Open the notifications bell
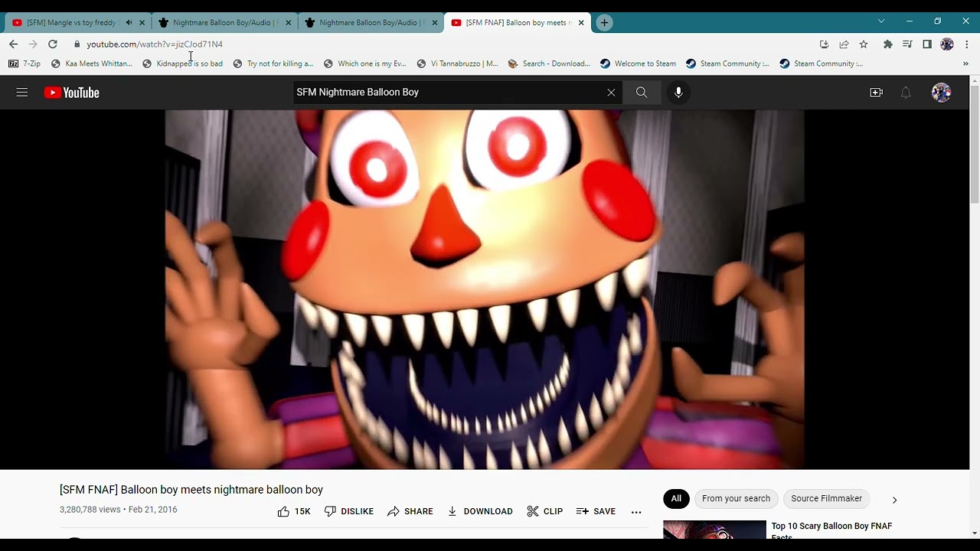This screenshot has width=980, height=551. 906,93
